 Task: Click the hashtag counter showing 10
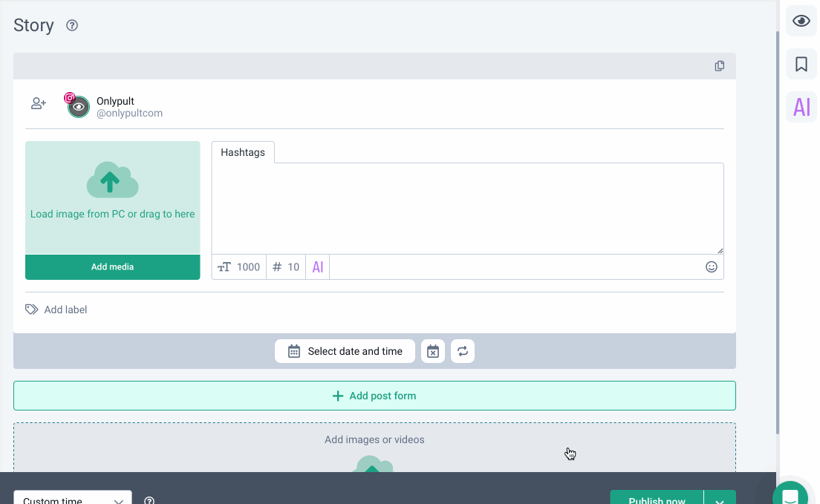click(x=286, y=267)
